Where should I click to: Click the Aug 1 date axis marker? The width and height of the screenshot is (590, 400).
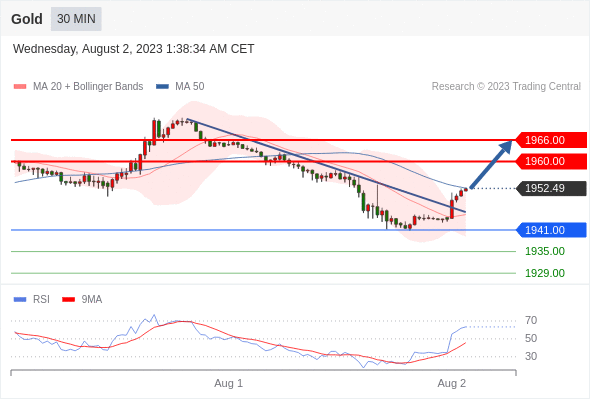coord(228,383)
